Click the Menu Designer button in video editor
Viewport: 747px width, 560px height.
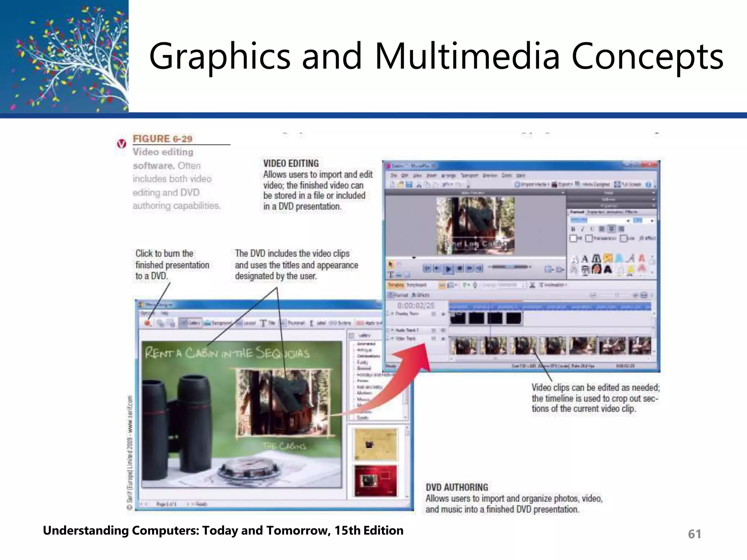(592, 184)
